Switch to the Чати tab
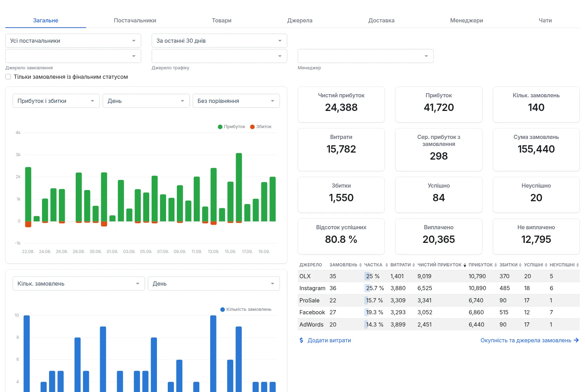 click(545, 20)
